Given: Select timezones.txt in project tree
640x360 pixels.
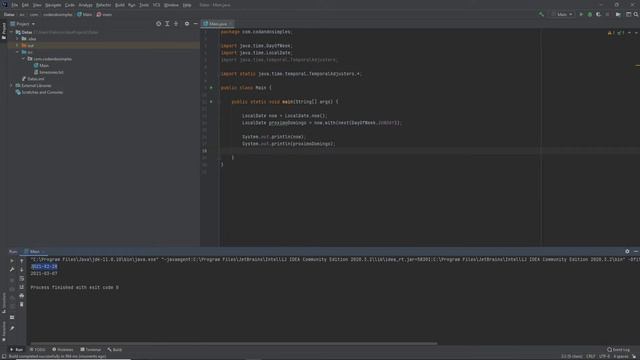Looking at the screenshot, I should [x=49, y=72].
